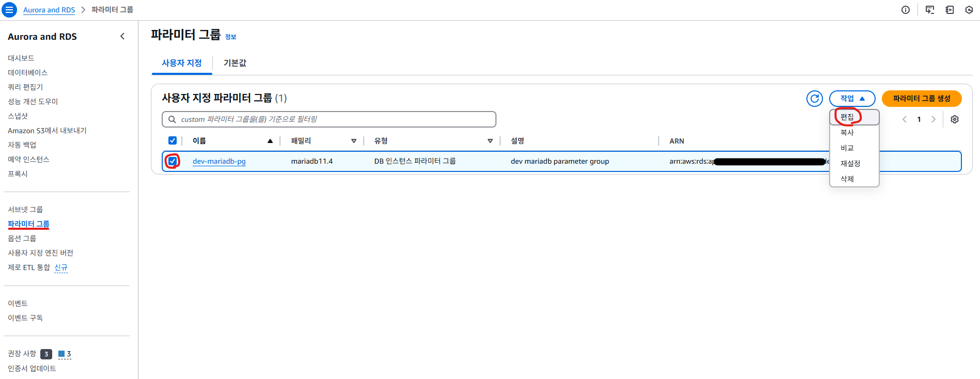Click the header panel toggle icon
Screen dimensions: 980x379
pyautogui.click(x=950, y=10)
